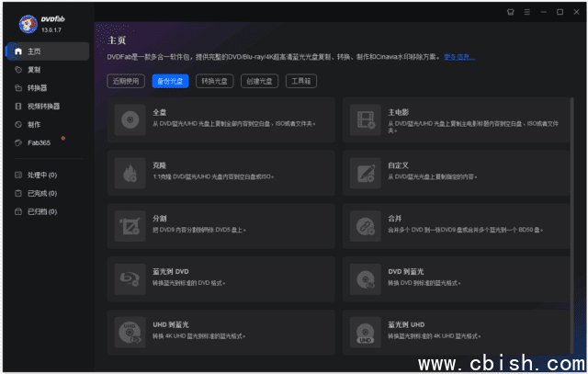Screen dimensions: 588x374
Task: Switch to the 近期使用 tab
Action: click(126, 81)
